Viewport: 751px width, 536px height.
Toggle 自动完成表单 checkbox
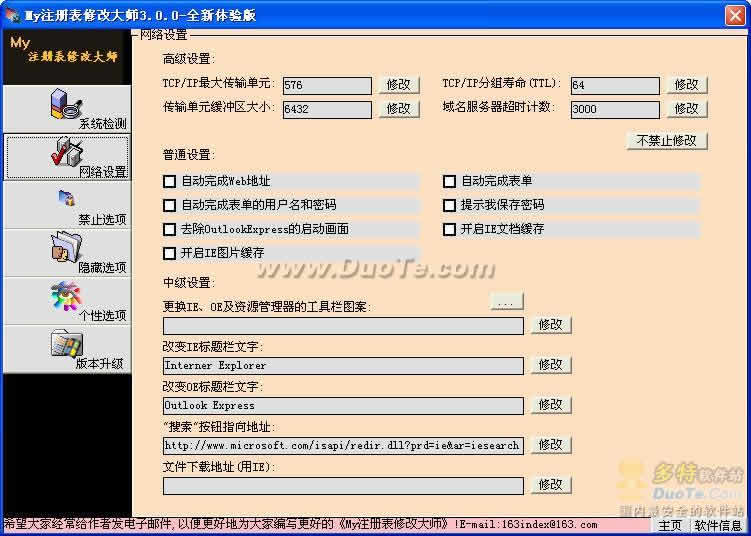tap(449, 182)
